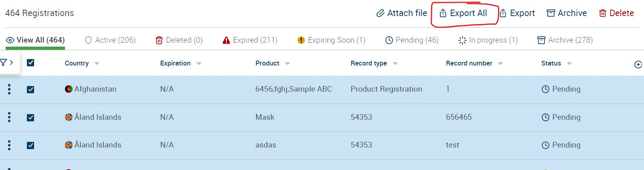
Task: Open Record number column dropdown arrow
Action: 500,63
